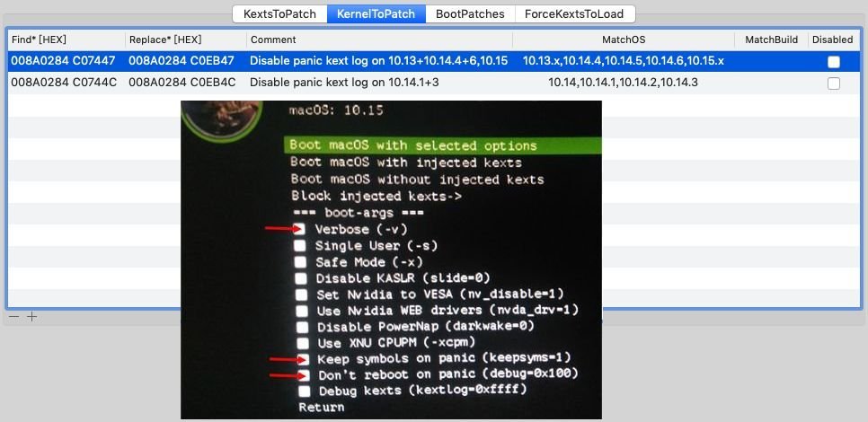Image resolution: width=868 pixels, height=422 pixels.
Task: Tick Keep symbols on panic checkbox
Action: point(304,359)
